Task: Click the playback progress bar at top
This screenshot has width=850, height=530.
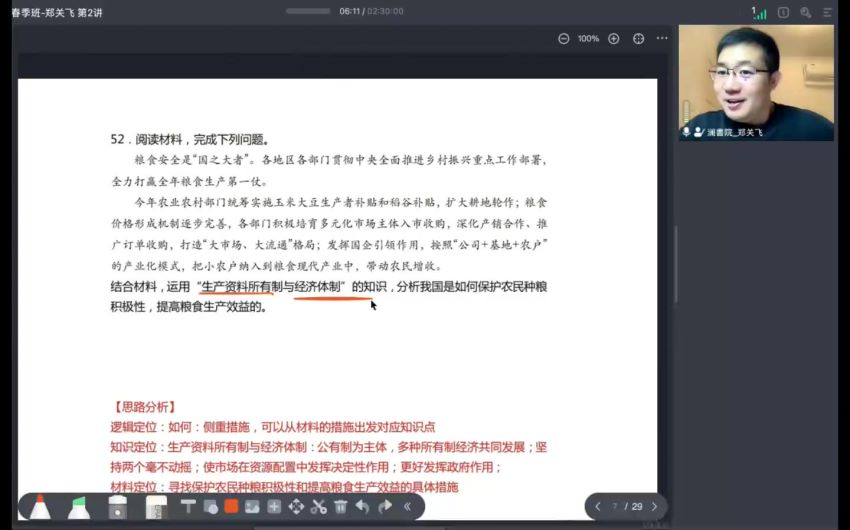Action: (308, 11)
